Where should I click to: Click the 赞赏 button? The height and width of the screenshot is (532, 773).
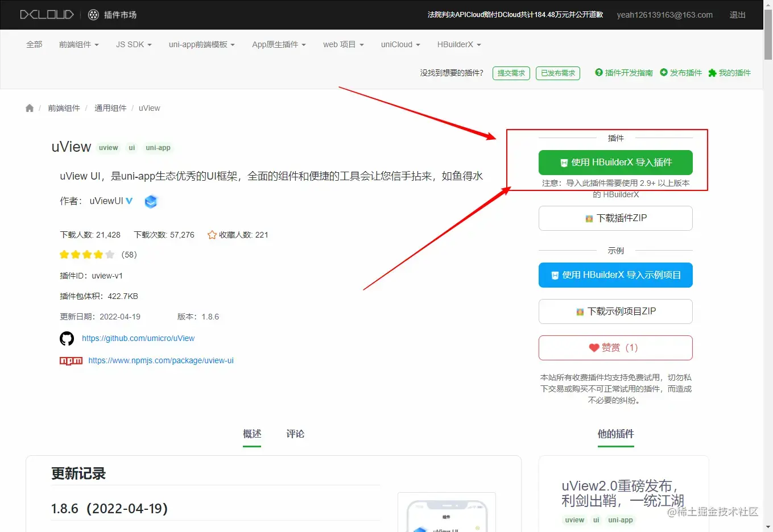click(x=615, y=347)
